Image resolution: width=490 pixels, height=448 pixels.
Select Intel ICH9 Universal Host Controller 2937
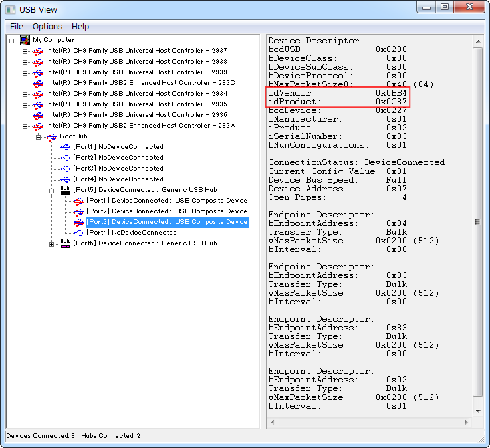[136, 51]
